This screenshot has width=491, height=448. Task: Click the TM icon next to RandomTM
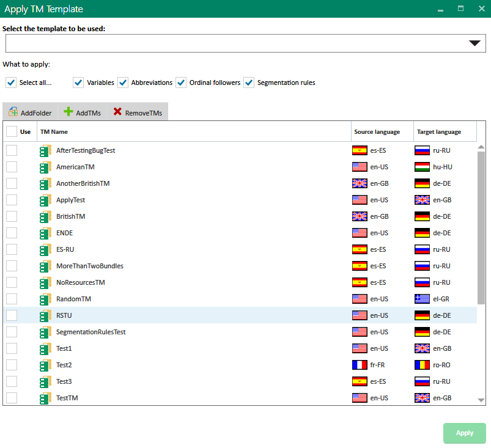pyautogui.click(x=45, y=299)
